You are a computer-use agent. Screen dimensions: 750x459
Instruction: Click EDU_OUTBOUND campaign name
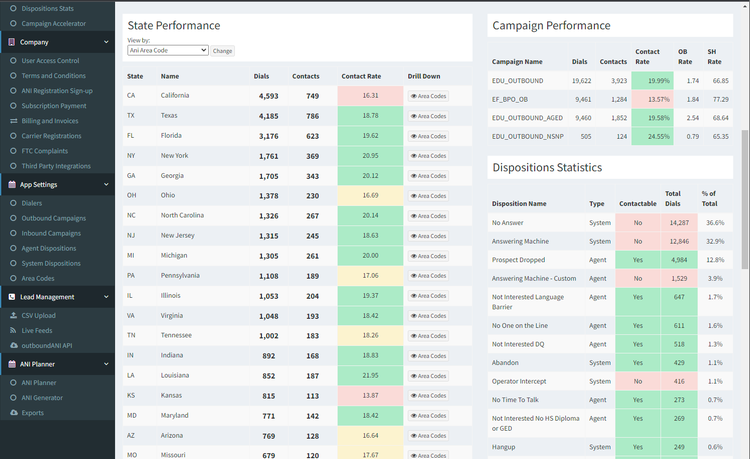518,81
